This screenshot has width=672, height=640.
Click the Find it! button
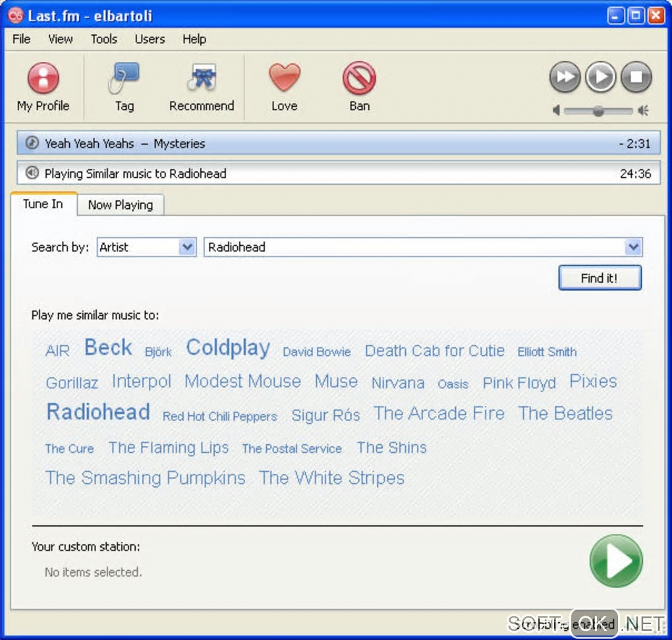click(x=600, y=277)
